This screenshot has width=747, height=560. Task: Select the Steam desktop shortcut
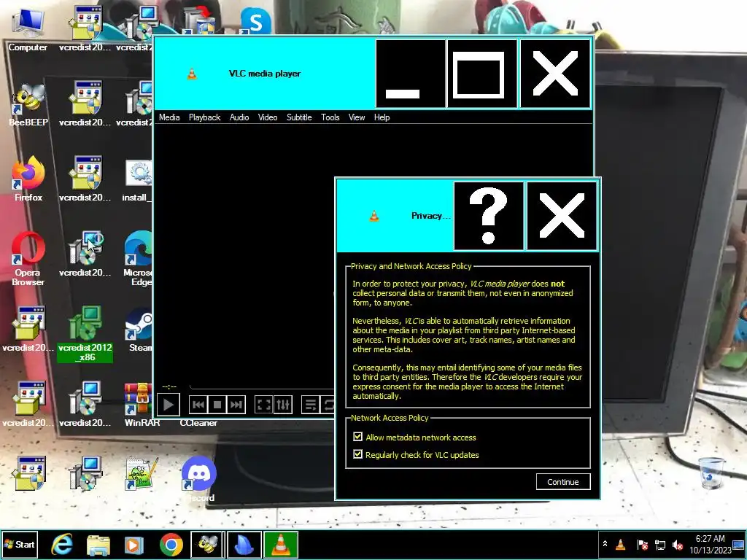pos(139,330)
